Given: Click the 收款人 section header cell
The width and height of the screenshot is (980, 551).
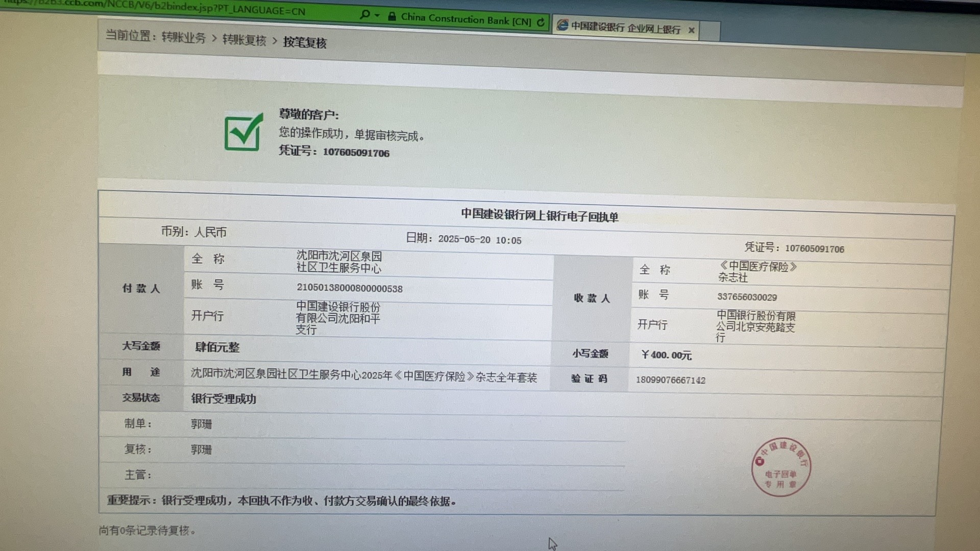Looking at the screenshot, I should [592, 298].
